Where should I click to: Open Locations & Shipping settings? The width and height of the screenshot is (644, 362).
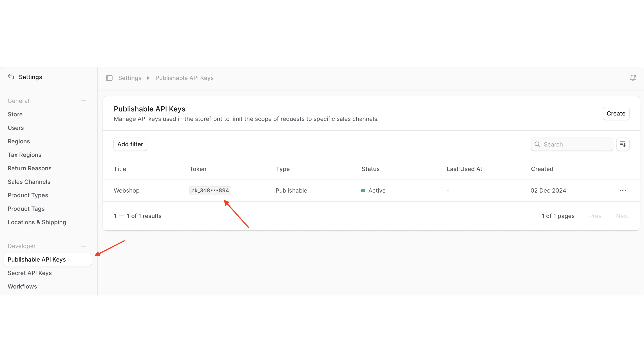tap(37, 222)
